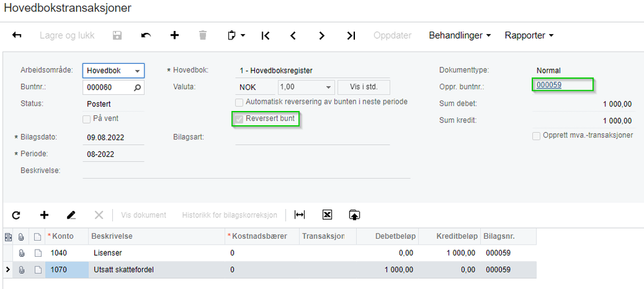This screenshot has height=289, width=644.
Task: Click the upload file icon
Action: 354,215
